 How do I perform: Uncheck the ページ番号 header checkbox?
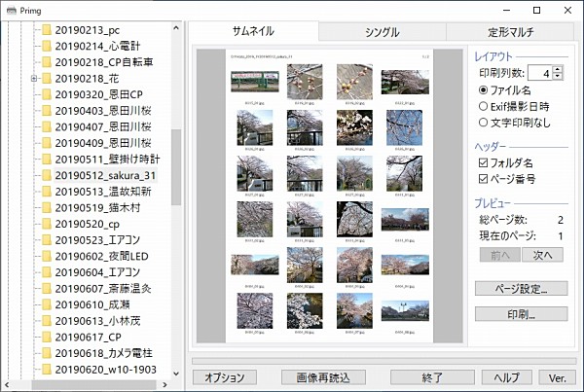click(483, 179)
